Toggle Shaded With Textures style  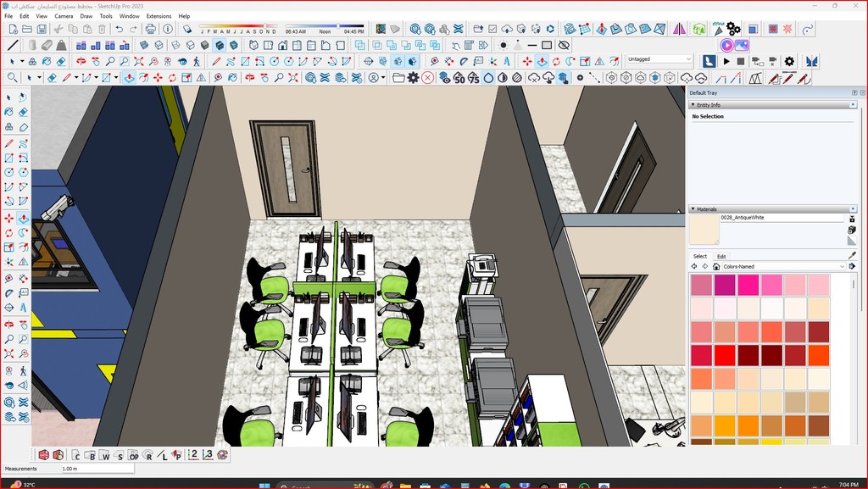[x=220, y=45]
